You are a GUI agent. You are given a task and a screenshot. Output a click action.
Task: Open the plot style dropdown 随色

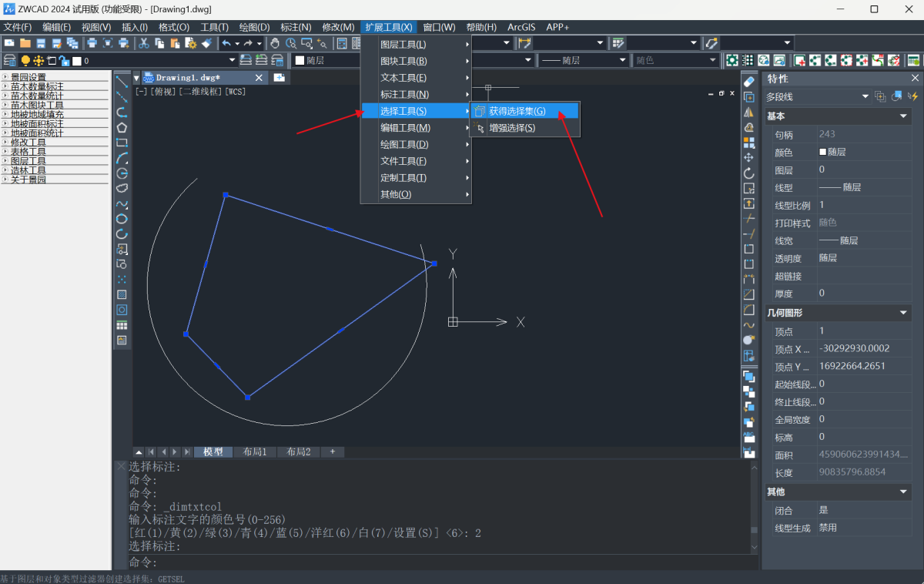click(x=675, y=60)
